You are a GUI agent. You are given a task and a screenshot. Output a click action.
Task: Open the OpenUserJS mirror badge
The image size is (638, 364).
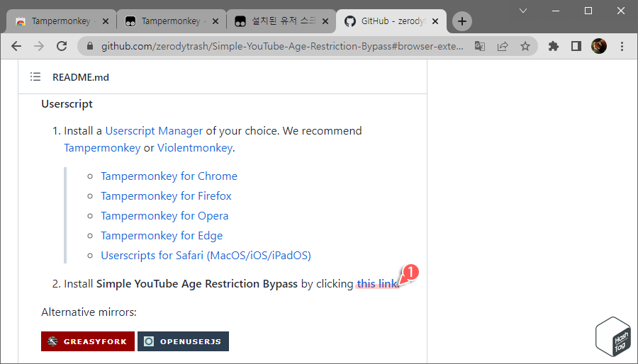(x=183, y=341)
